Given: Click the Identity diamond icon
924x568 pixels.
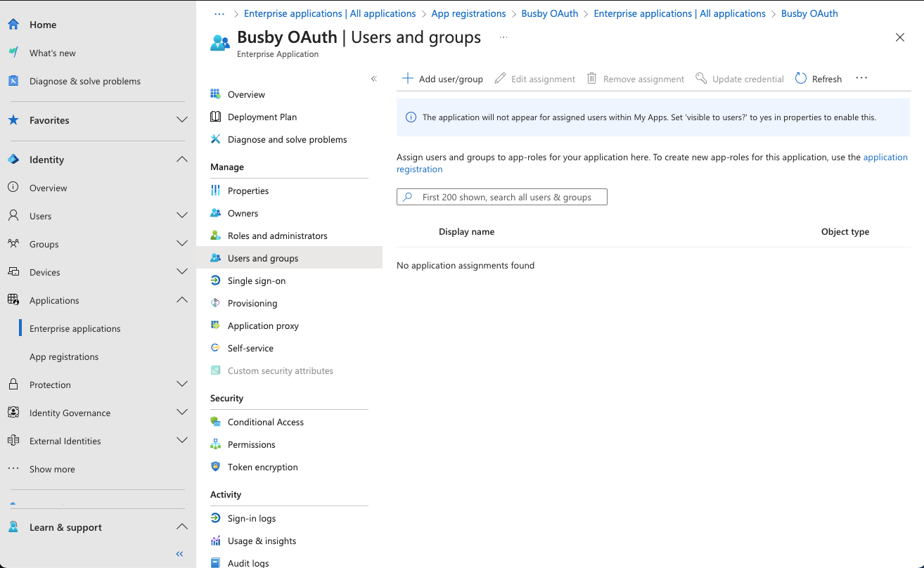Looking at the screenshot, I should [x=13, y=160].
